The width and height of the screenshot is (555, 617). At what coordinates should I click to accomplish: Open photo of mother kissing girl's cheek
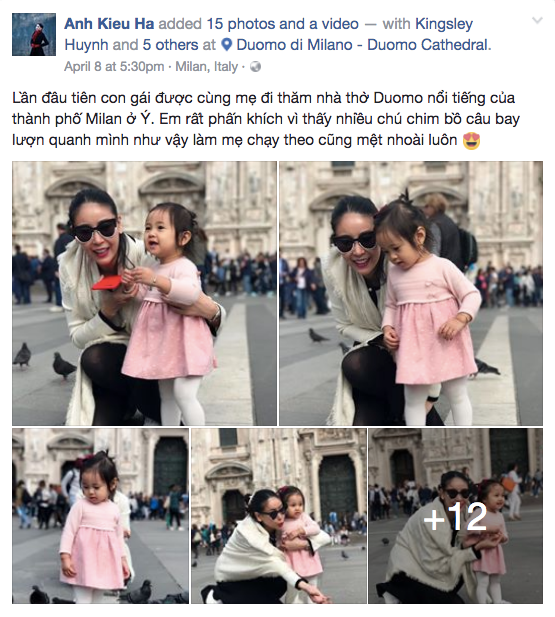tap(279, 516)
